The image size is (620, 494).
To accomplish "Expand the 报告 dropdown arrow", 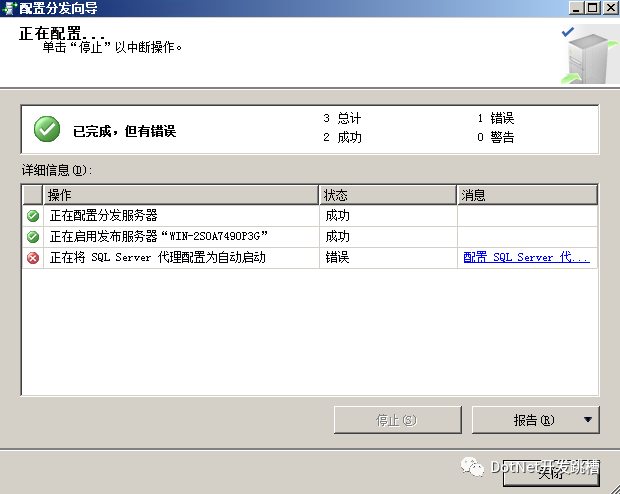I will pyautogui.click(x=588, y=420).
